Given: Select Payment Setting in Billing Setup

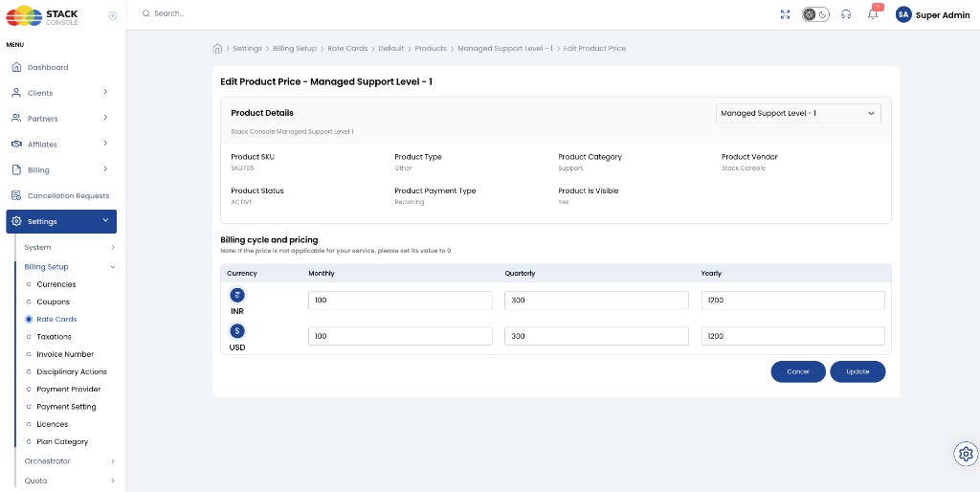Looking at the screenshot, I should 66,407.
